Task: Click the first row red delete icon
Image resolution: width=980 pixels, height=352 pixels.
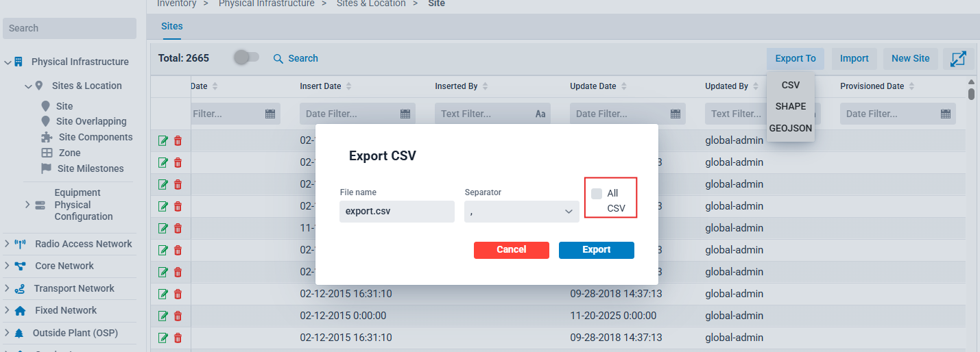Action: [178, 141]
